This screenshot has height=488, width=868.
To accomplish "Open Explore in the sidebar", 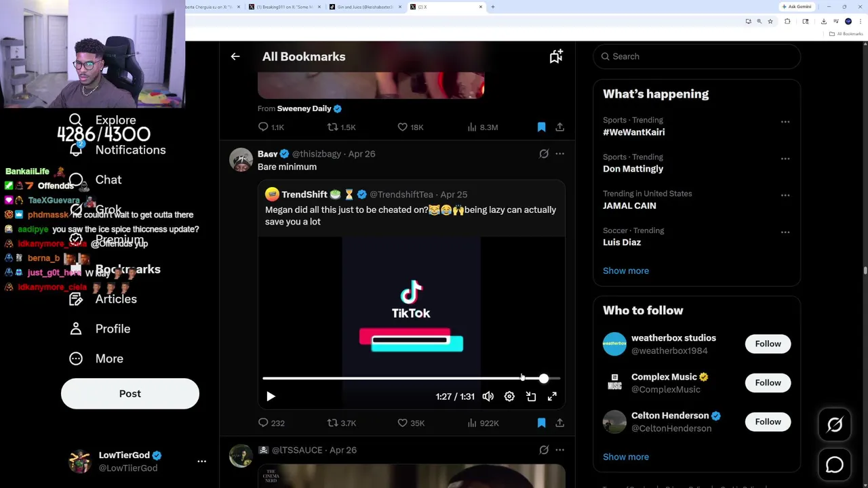I will [103, 120].
